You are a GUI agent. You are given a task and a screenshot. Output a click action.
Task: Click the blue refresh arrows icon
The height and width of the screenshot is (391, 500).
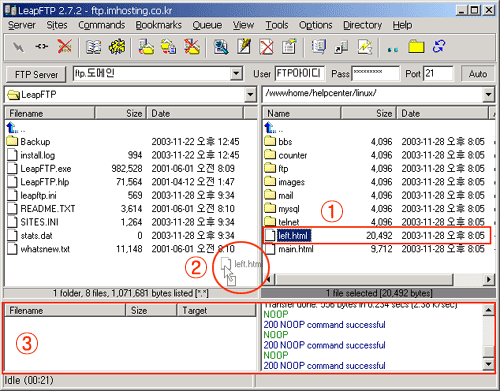439,46
